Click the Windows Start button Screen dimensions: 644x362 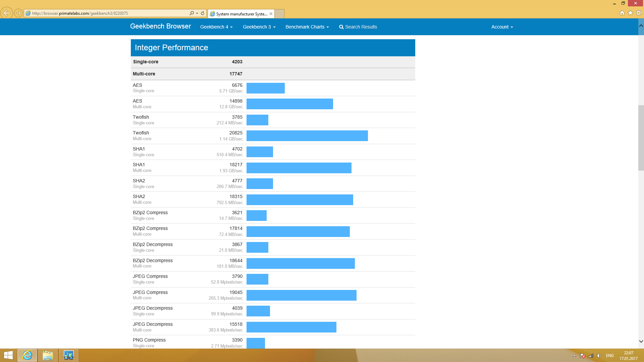8,355
